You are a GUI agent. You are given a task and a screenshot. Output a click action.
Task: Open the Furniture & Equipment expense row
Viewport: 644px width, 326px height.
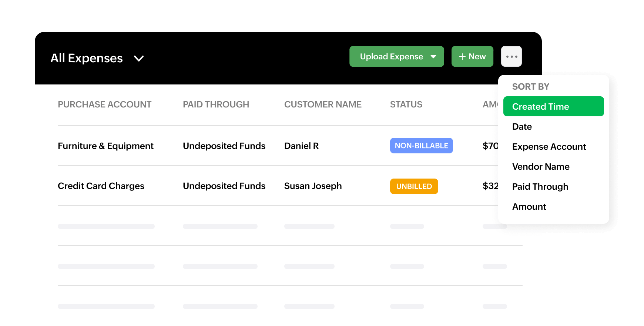coord(105,146)
